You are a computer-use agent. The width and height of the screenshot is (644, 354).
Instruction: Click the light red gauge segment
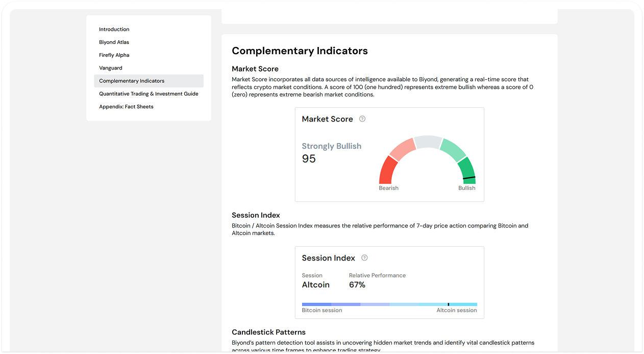(x=403, y=149)
